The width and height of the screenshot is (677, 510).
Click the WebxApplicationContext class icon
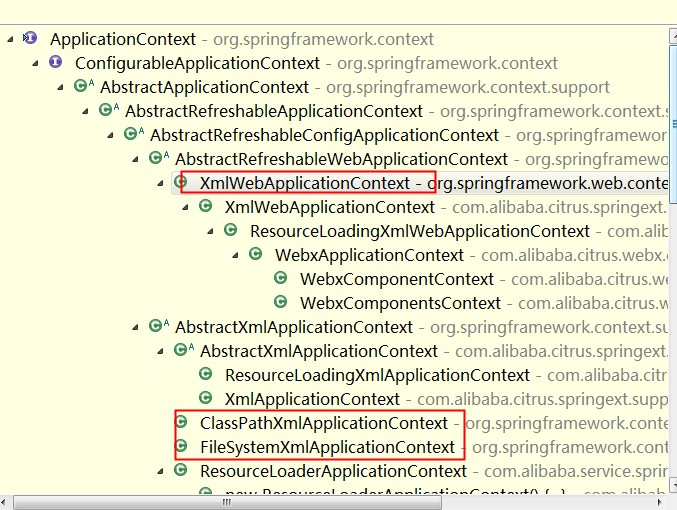point(256,254)
